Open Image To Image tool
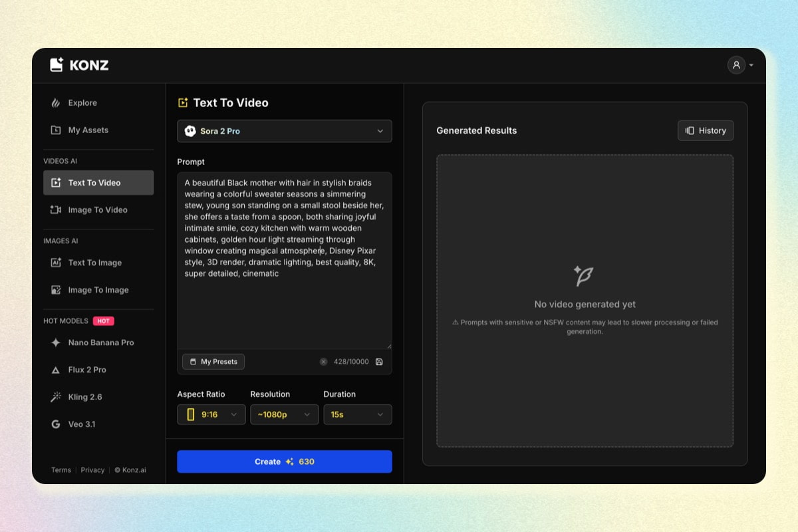The height and width of the screenshot is (532, 798). click(98, 290)
